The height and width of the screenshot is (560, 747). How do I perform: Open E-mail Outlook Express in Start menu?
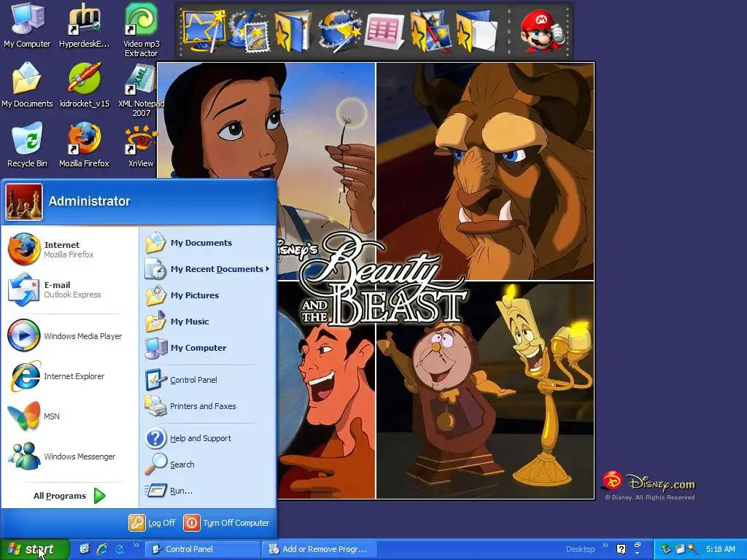(69, 289)
